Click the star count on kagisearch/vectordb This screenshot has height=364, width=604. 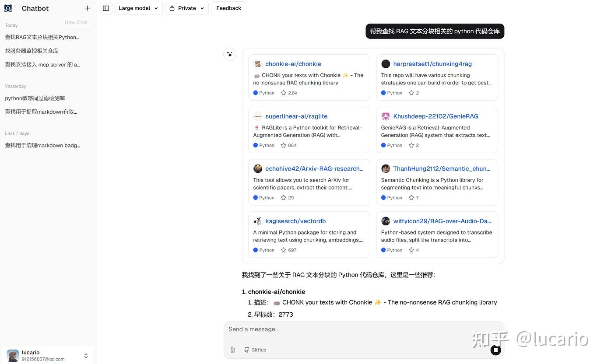click(288, 250)
